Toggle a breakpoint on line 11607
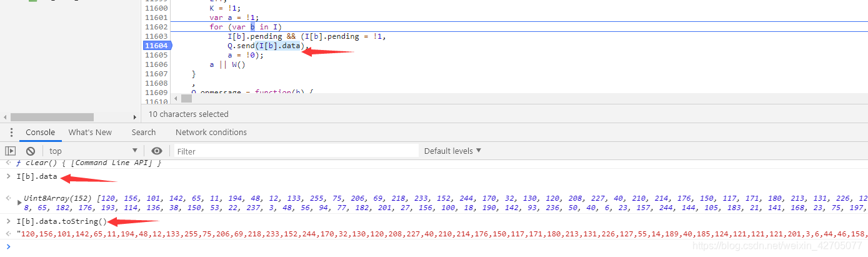Viewport: 868px width, 257px height. (x=156, y=74)
